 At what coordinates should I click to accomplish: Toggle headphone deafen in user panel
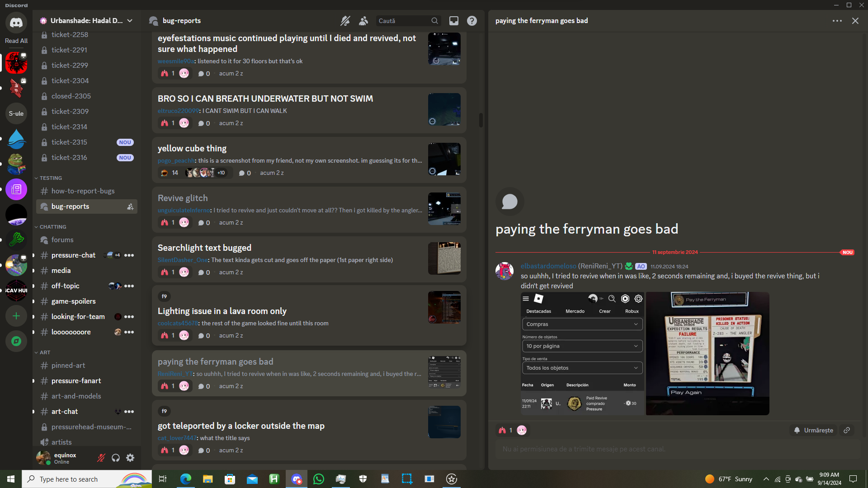pyautogui.click(x=116, y=458)
